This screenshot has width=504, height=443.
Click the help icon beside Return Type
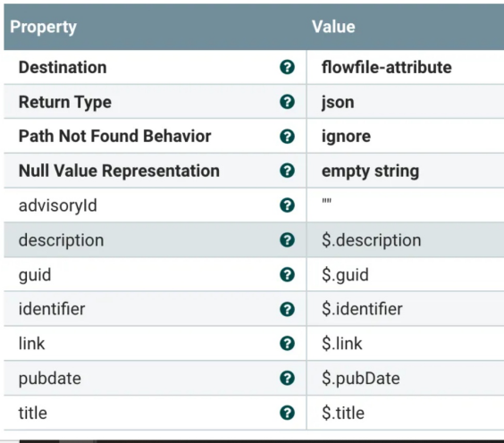click(x=287, y=102)
